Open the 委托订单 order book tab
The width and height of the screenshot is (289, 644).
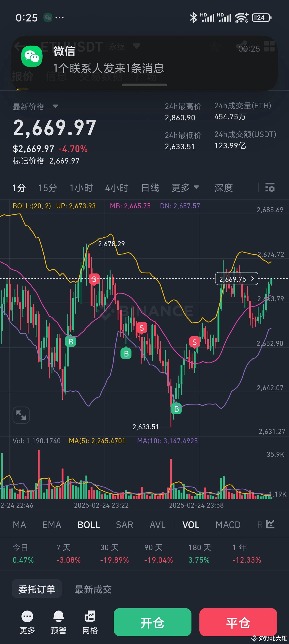click(37, 589)
